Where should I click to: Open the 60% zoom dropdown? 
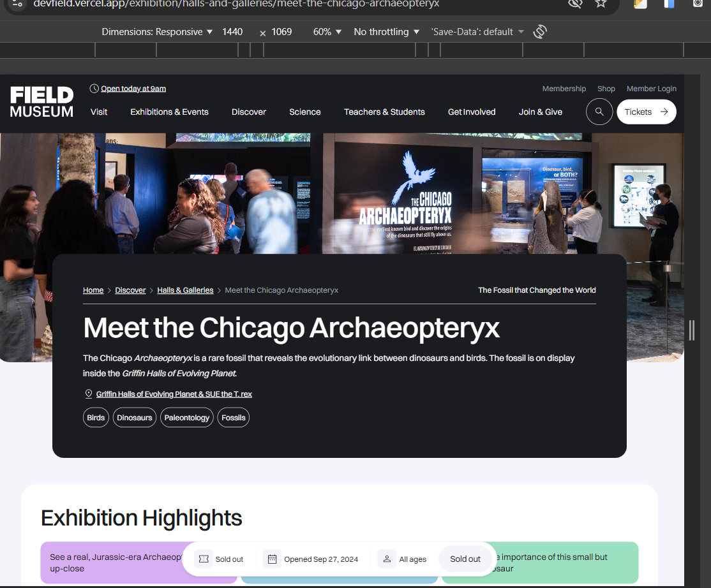pyautogui.click(x=327, y=32)
